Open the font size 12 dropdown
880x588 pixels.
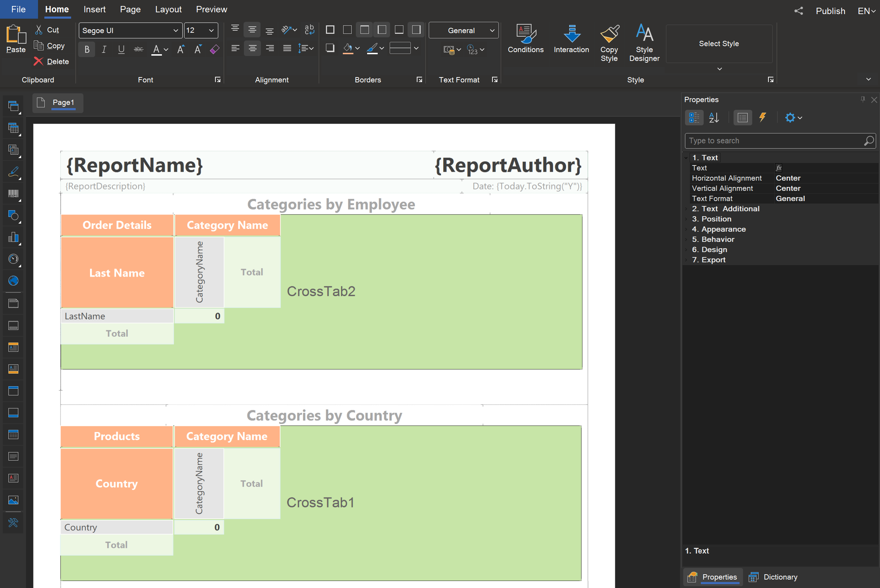click(x=211, y=30)
